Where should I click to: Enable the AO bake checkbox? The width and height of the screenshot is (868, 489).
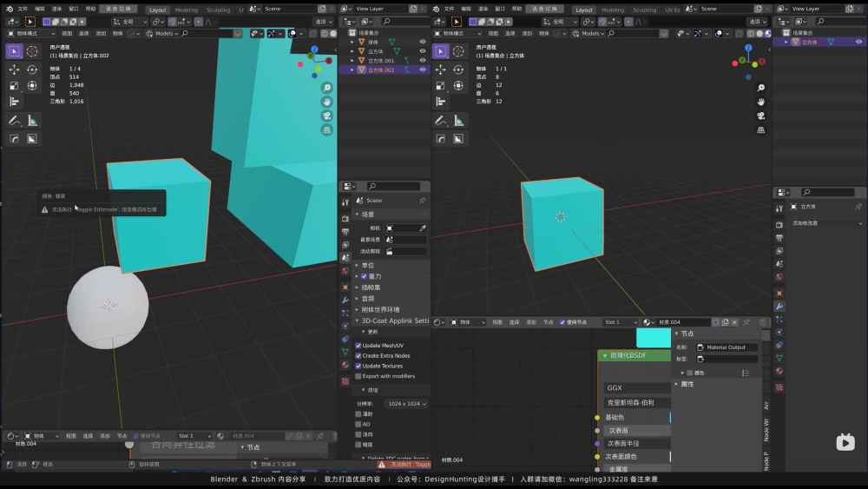pos(358,424)
